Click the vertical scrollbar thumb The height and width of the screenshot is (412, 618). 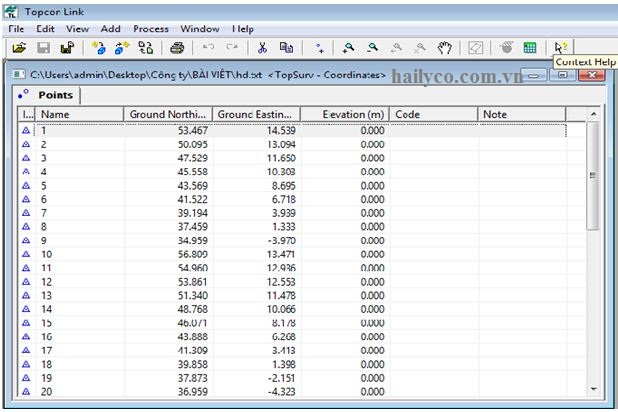593,175
